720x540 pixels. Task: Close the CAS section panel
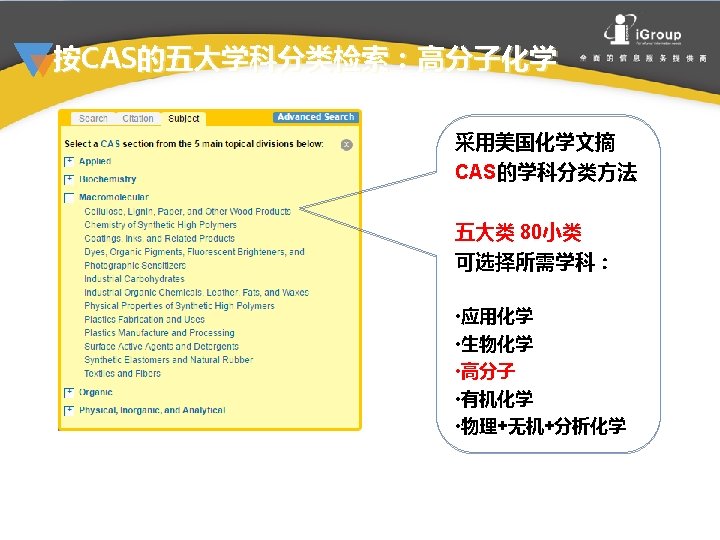coord(347,145)
